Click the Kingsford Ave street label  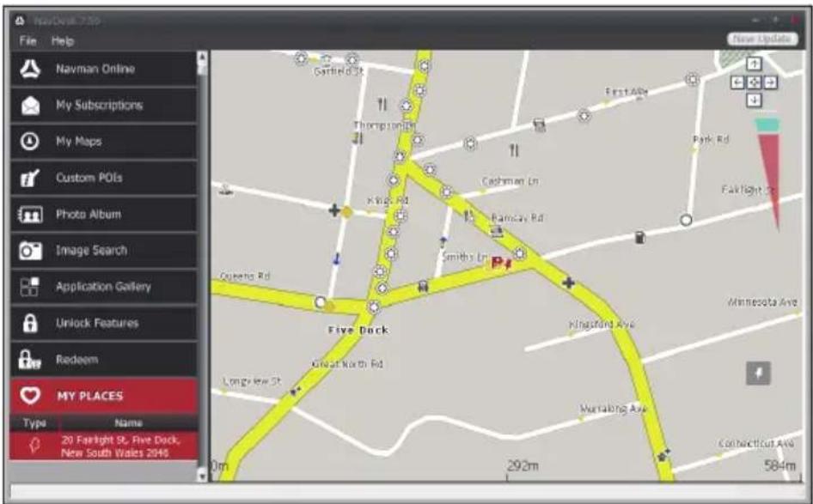point(602,325)
